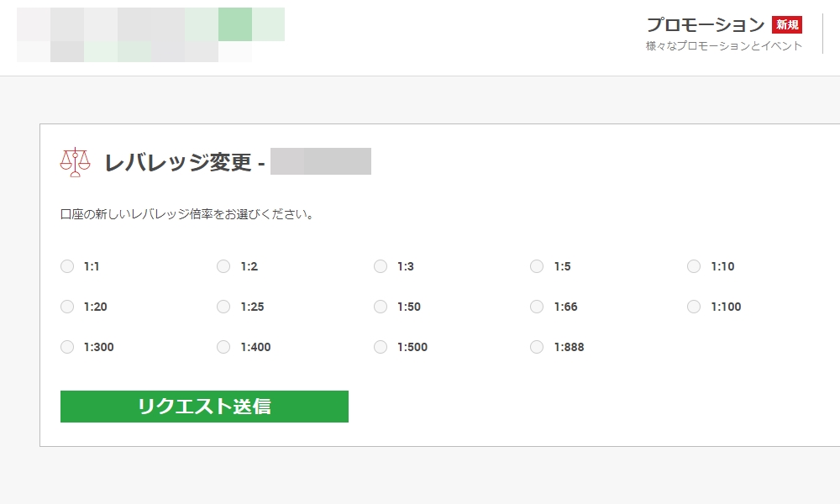Click the scales icon next to レバレッジ変更
Viewport: 840px width, 504px height.
74,160
